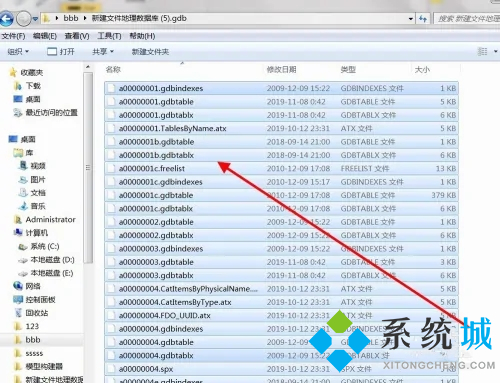Viewport: 500px width, 383px height.
Task: Click file icon of a00000004.CatItemsByType.atx
Action: click(x=111, y=302)
